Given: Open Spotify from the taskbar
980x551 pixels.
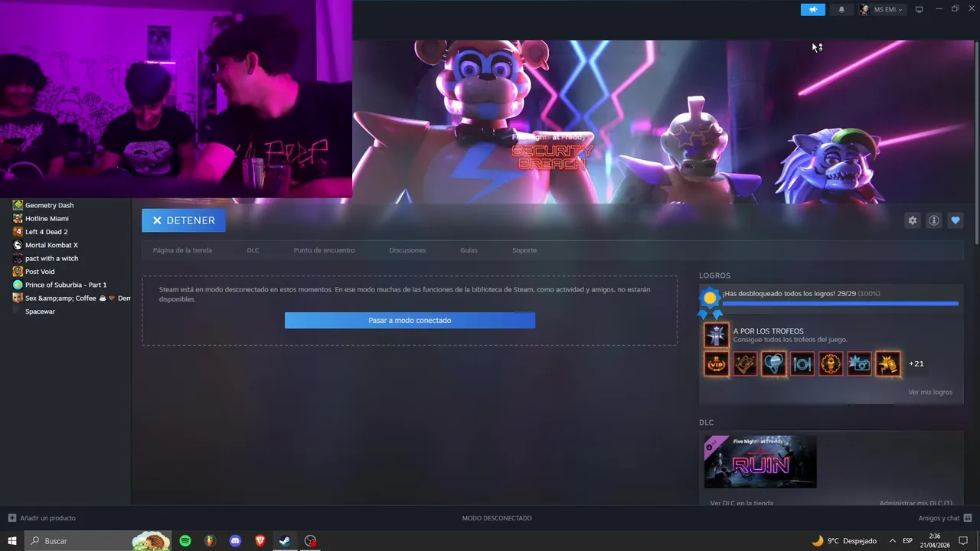Looking at the screenshot, I should point(185,541).
